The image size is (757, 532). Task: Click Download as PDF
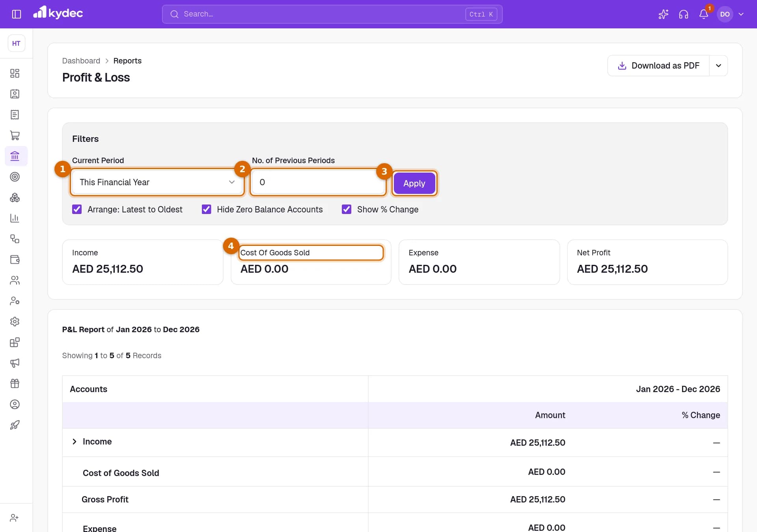pyautogui.click(x=658, y=65)
